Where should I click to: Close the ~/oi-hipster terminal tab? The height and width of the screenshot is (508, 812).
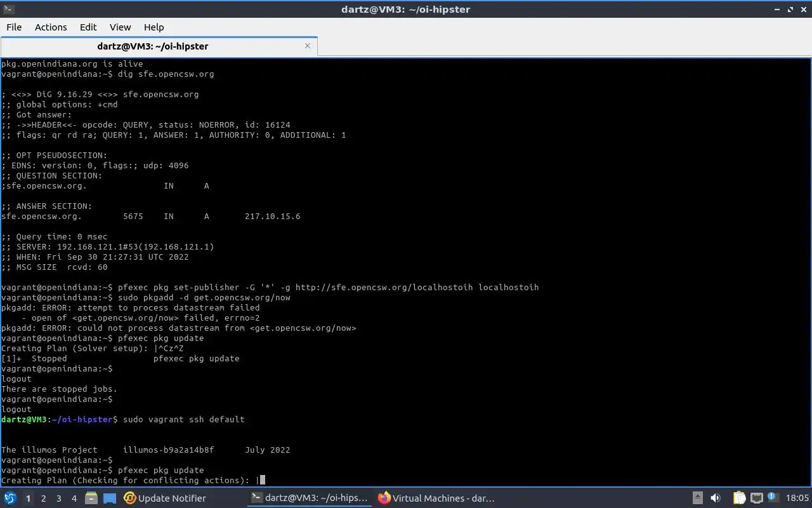[x=308, y=46]
